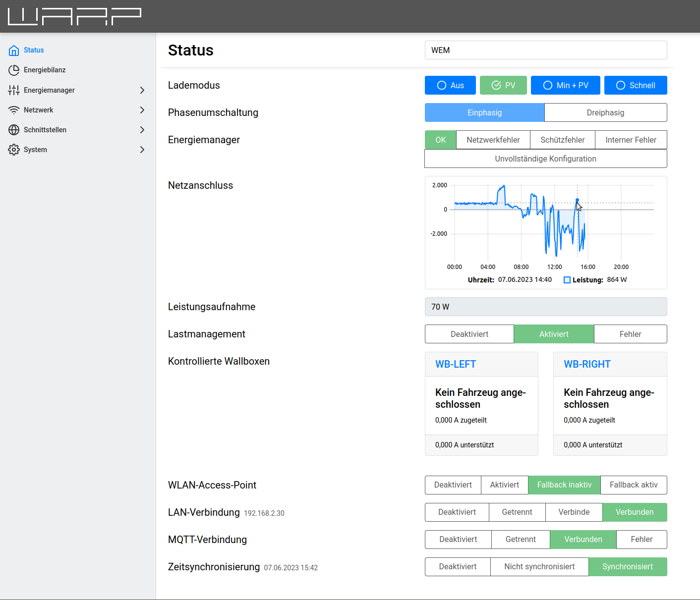
Task: Click the Status home icon
Action: 14,51
